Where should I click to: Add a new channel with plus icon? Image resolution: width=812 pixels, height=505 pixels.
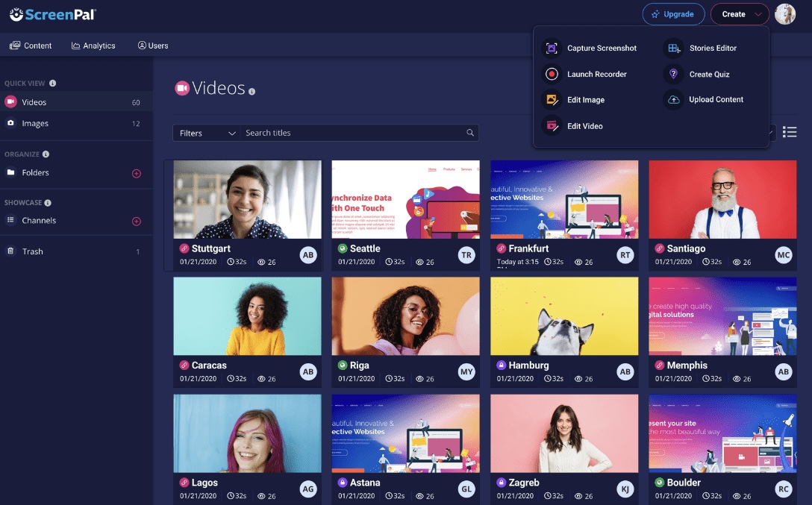(136, 222)
